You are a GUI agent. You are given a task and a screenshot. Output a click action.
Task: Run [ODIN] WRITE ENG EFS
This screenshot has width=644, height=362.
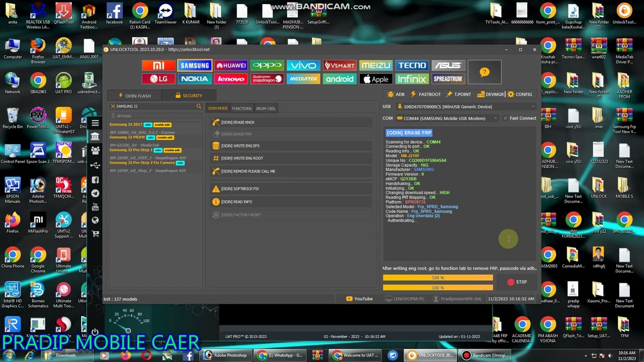(292, 146)
